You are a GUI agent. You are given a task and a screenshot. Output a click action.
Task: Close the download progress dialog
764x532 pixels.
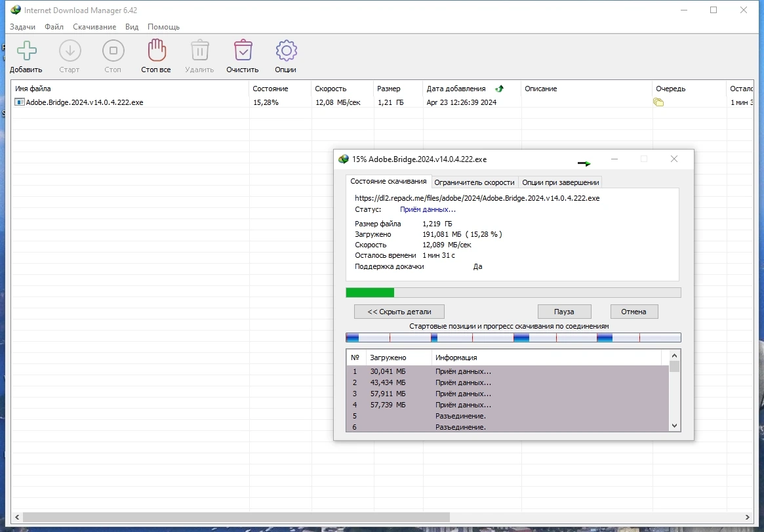pyautogui.click(x=674, y=159)
